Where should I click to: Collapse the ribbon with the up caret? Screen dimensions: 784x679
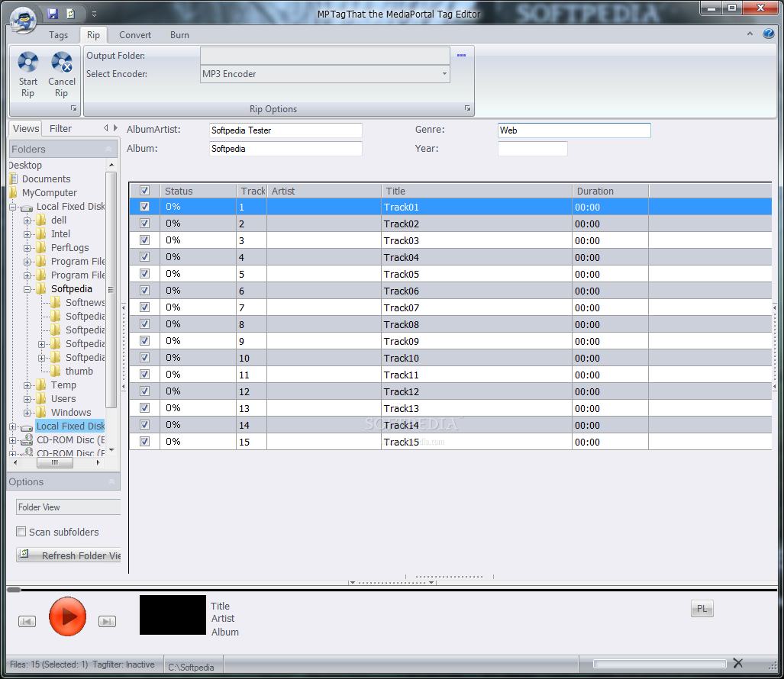pos(750,34)
